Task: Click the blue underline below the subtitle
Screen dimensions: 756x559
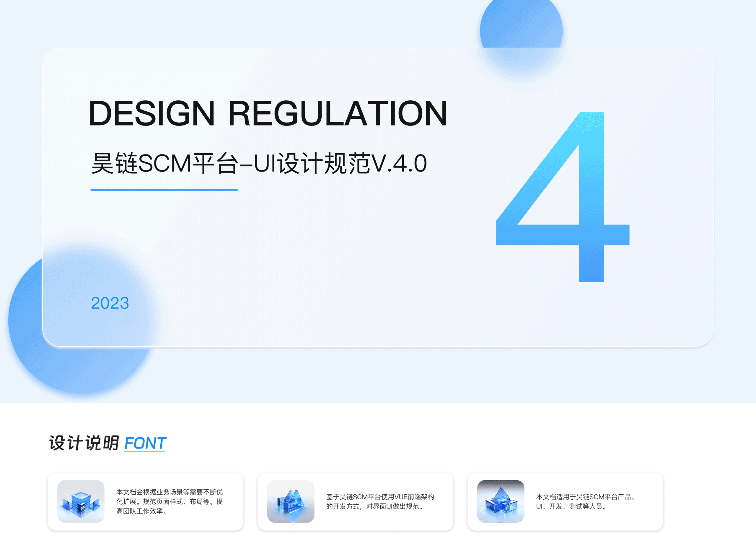Action: [x=164, y=190]
